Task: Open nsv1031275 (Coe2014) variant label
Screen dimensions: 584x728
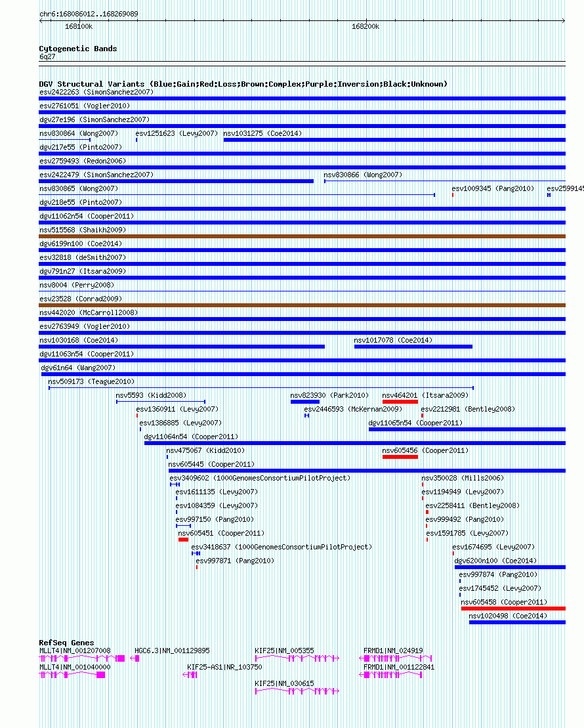Action: [x=262, y=133]
